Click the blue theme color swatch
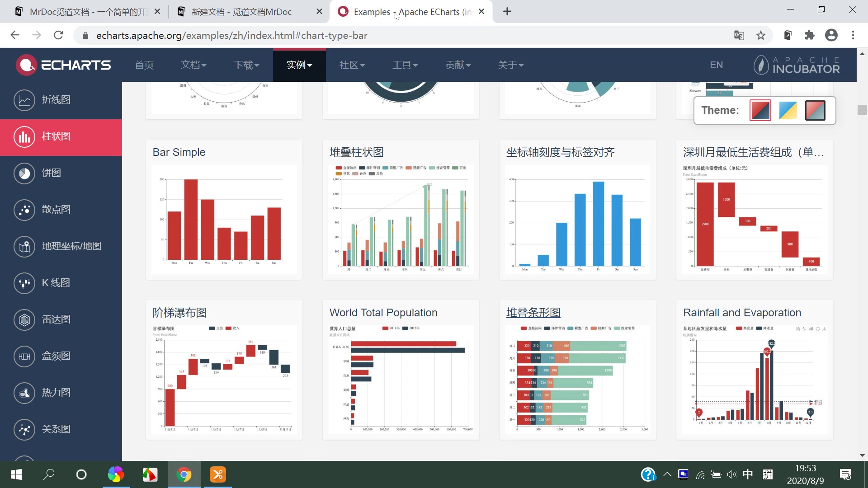The width and height of the screenshot is (868, 488). [788, 110]
